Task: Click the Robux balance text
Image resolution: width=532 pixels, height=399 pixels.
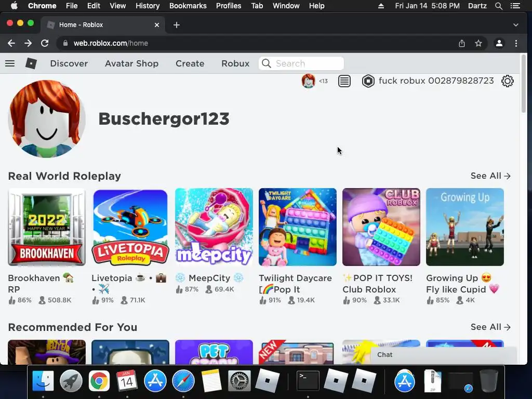Action: [436, 81]
